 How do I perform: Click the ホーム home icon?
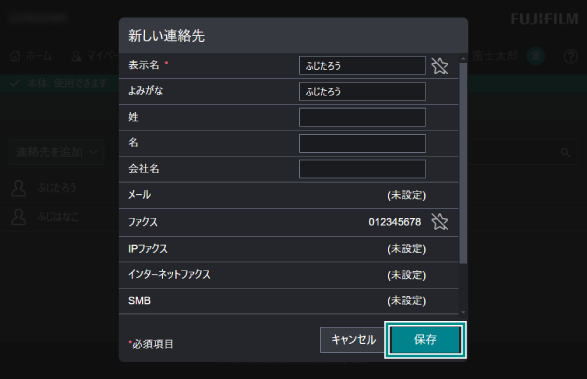pos(15,56)
